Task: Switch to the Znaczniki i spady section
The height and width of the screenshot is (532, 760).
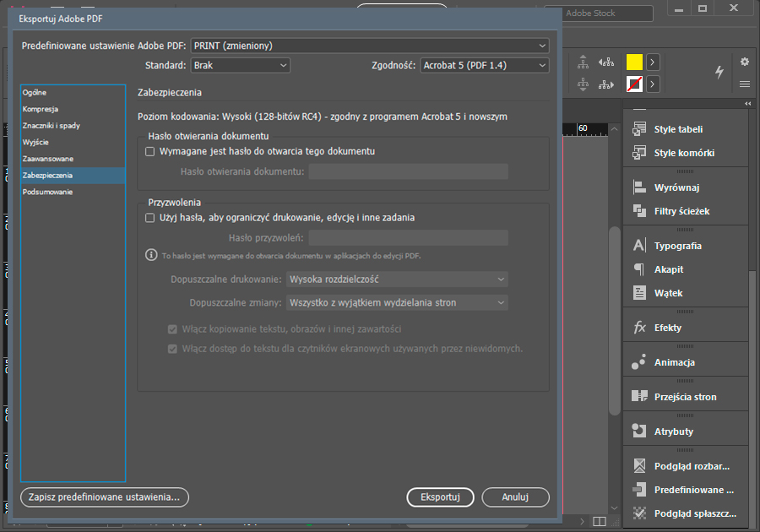Action: [73, 126]
